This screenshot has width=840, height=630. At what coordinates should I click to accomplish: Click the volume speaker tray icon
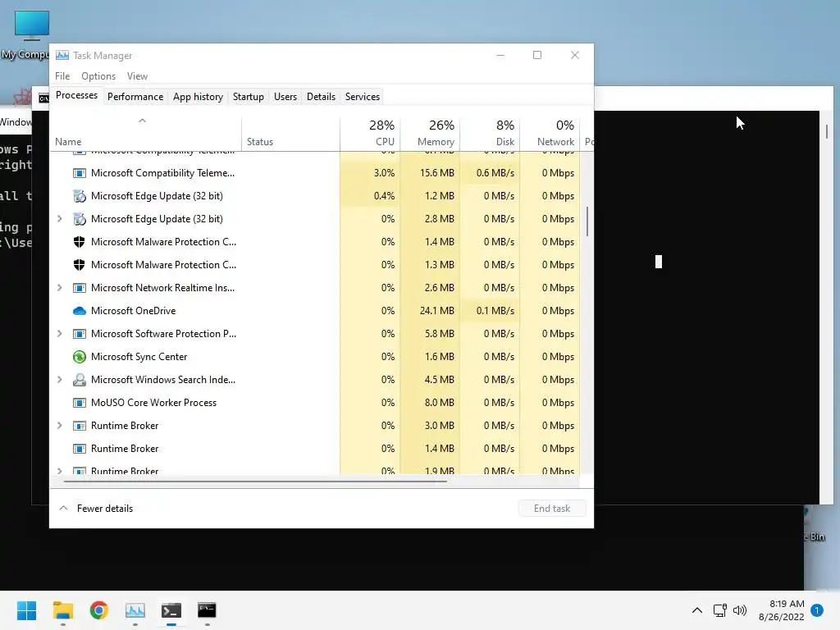point(740,610)
